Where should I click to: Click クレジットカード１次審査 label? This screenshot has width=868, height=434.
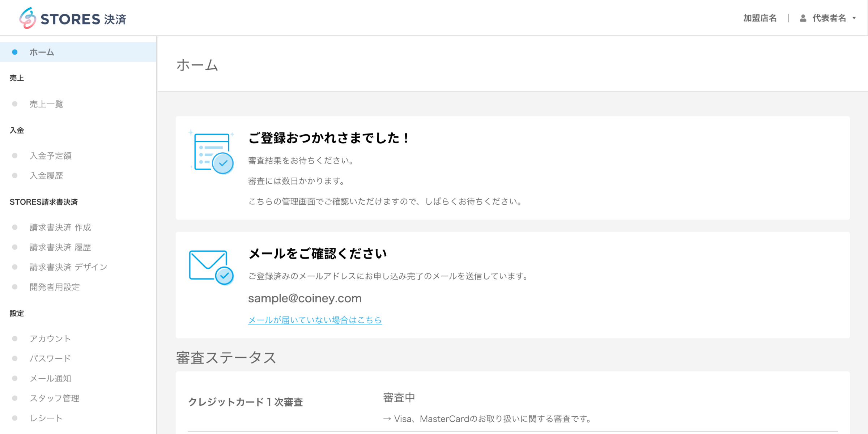click(x=246, y=402)
